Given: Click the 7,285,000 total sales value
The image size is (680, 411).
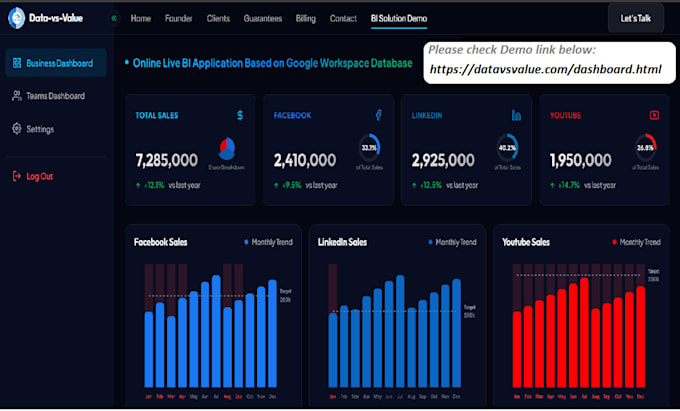Looking at the screenshot, I should pyautogui.click(x=167, y=160).
